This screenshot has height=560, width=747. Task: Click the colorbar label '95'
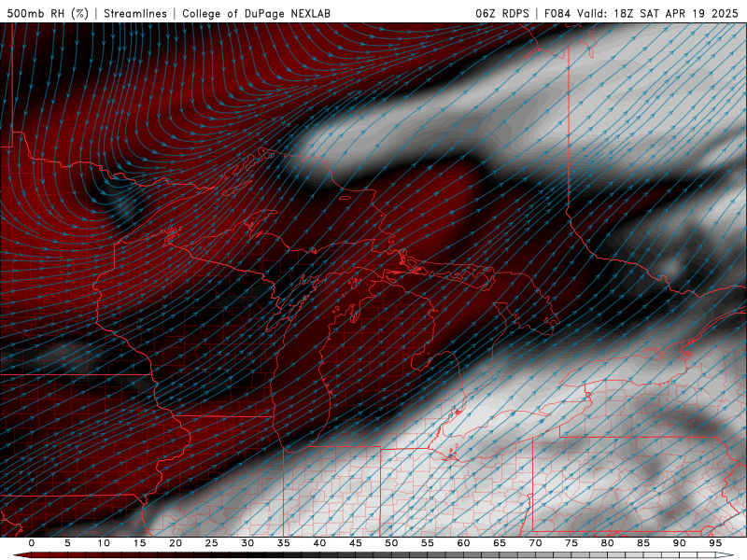(715, 543)
